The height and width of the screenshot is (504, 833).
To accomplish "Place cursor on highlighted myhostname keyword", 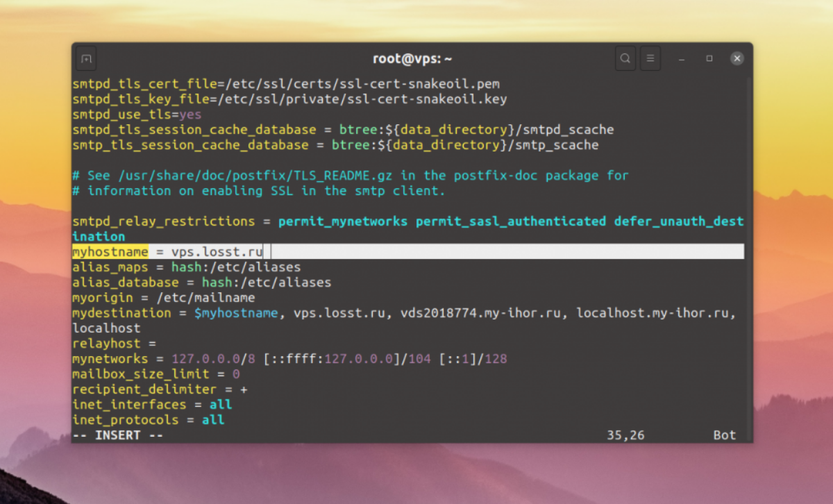I will click(110, 252).
